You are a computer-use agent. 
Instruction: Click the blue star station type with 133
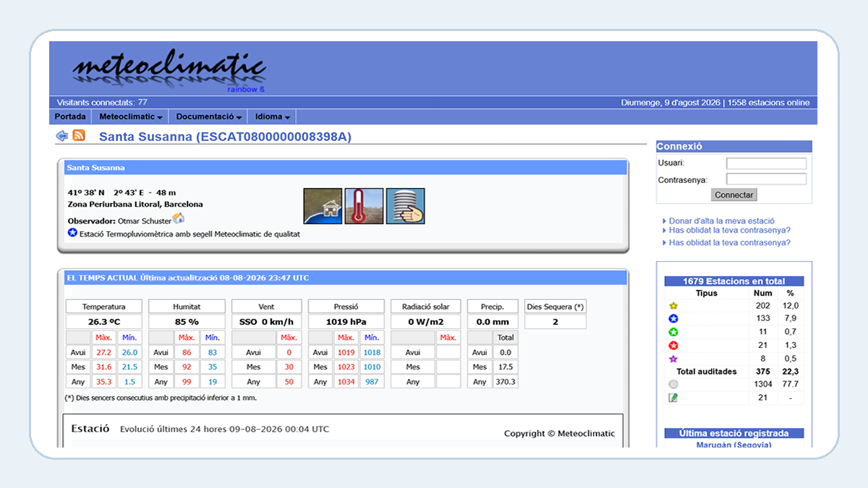pyautogui.click(x=673, y=319)
